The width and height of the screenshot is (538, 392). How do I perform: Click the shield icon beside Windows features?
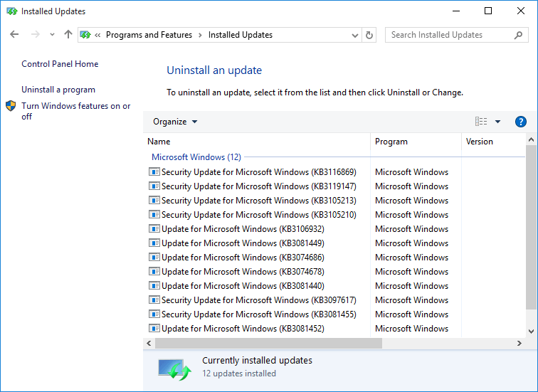click(11, 106)
